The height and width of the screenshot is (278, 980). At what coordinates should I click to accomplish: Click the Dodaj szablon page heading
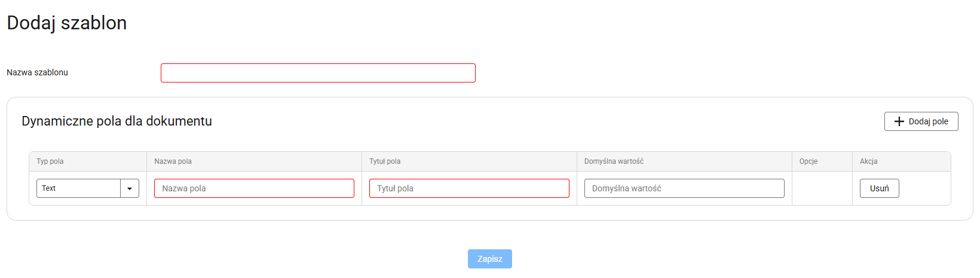[x=67, y=23]
